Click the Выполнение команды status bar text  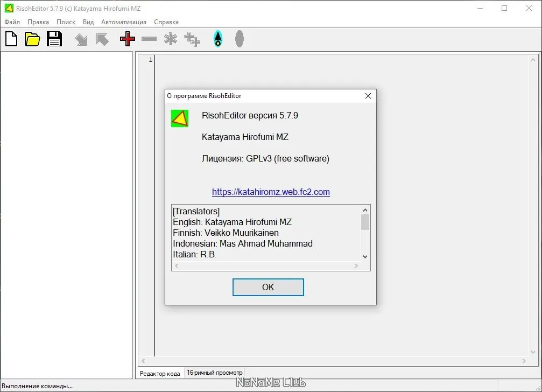[37, 386]
